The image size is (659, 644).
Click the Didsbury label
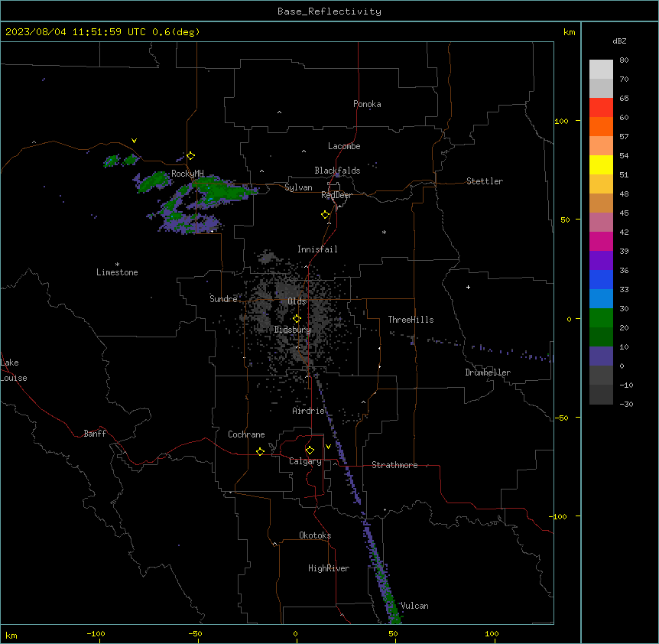tap(293, 330)
